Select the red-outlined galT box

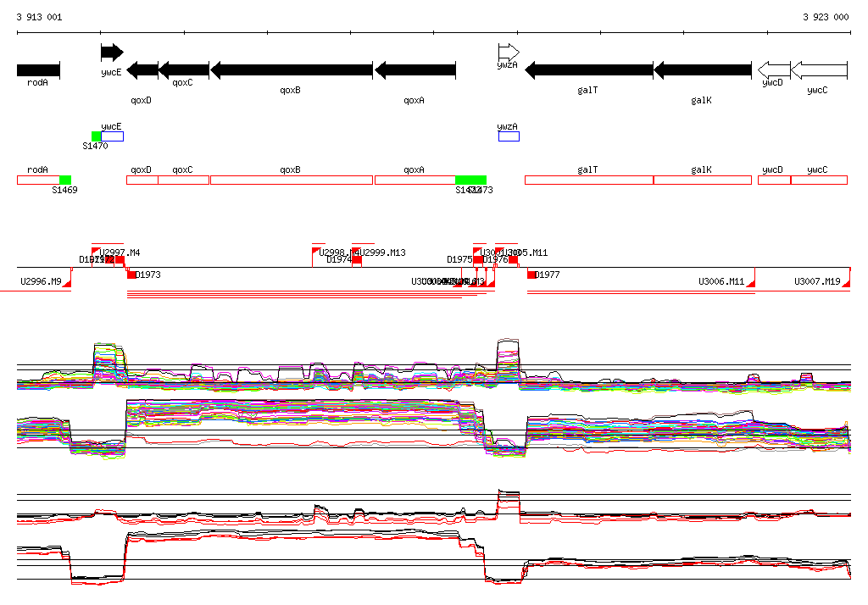589,180
